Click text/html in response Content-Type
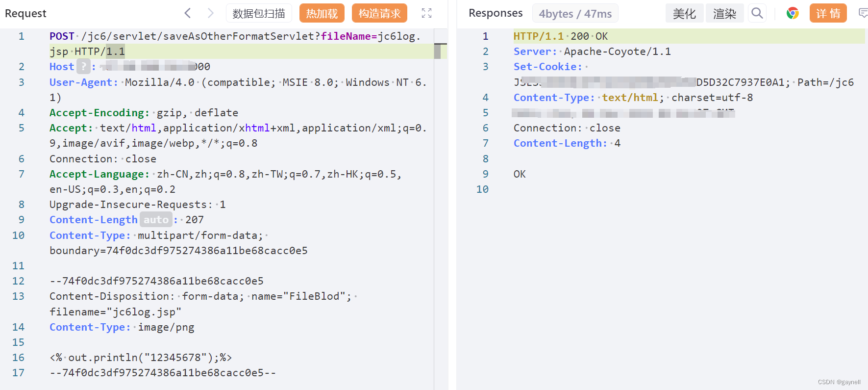 630,98
